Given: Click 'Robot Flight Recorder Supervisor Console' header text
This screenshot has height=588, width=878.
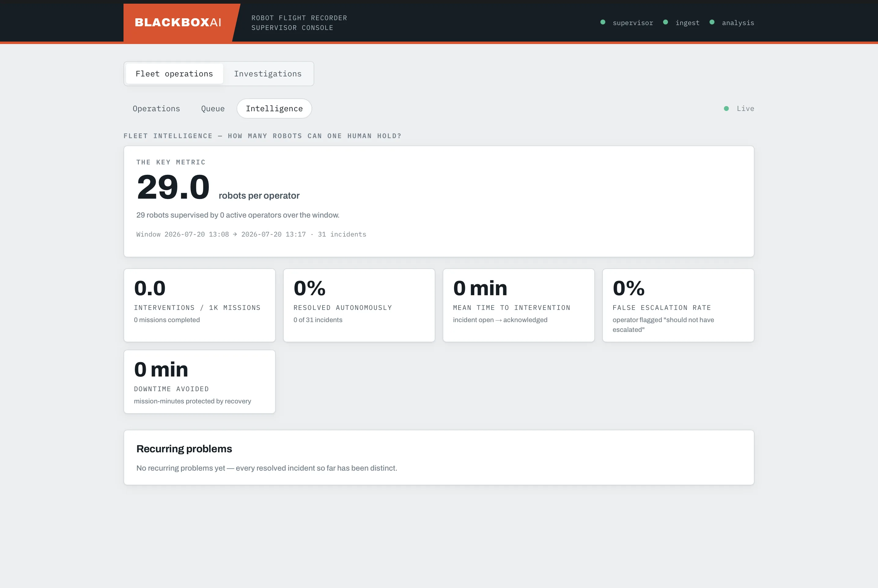Looking at the screenshot, I should (299, 23).
